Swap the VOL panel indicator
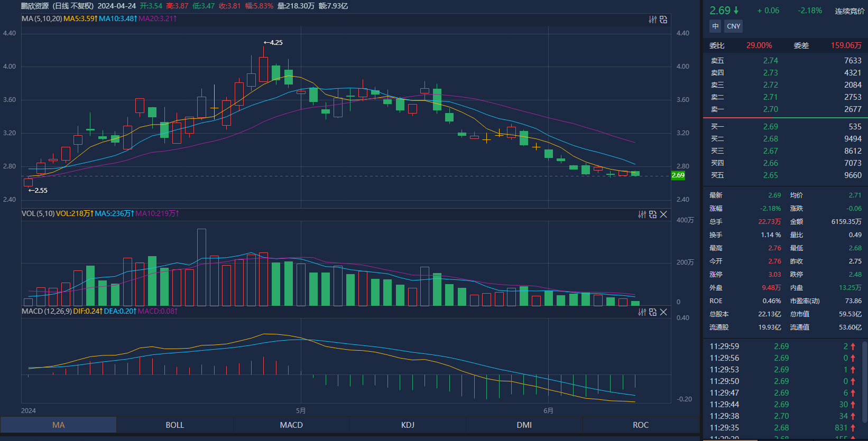This screenshot has width=868, height=441. (653, 214)
